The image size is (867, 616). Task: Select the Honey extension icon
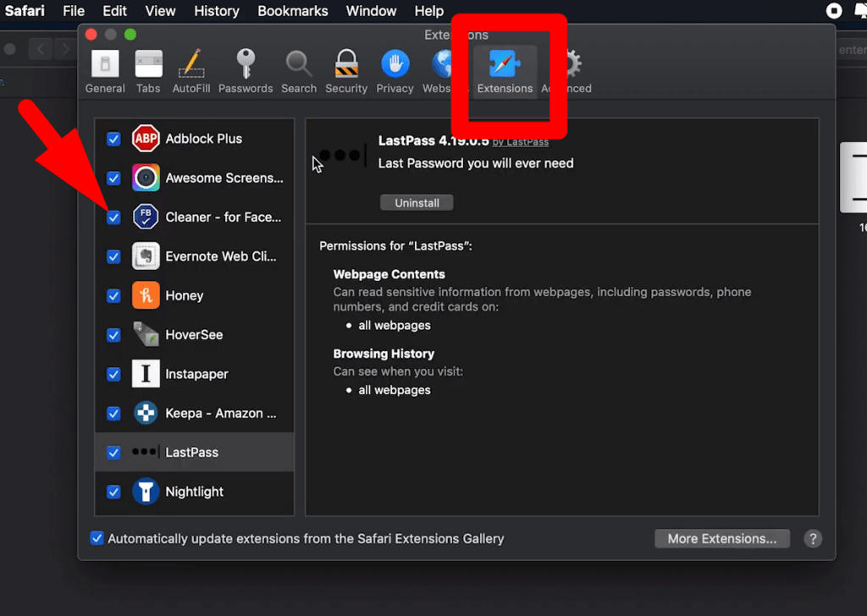coord(146,295)
